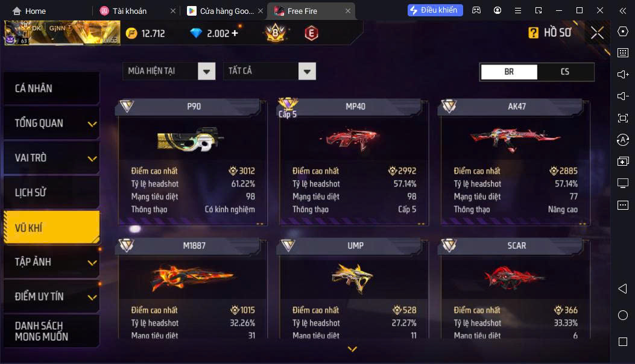Open the golden B rank badge
The height and width of the screenshot is (364, 635).
(276, 33)
